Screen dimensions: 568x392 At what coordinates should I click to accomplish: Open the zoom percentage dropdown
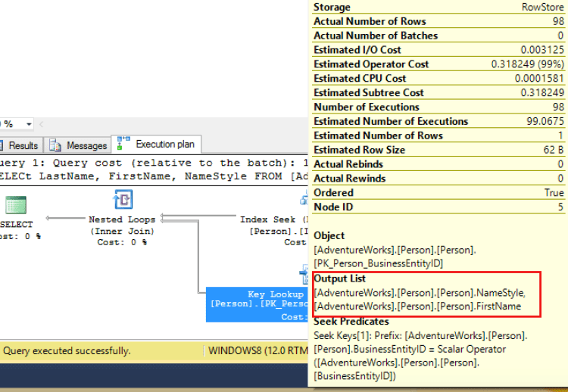pos(29,124)
